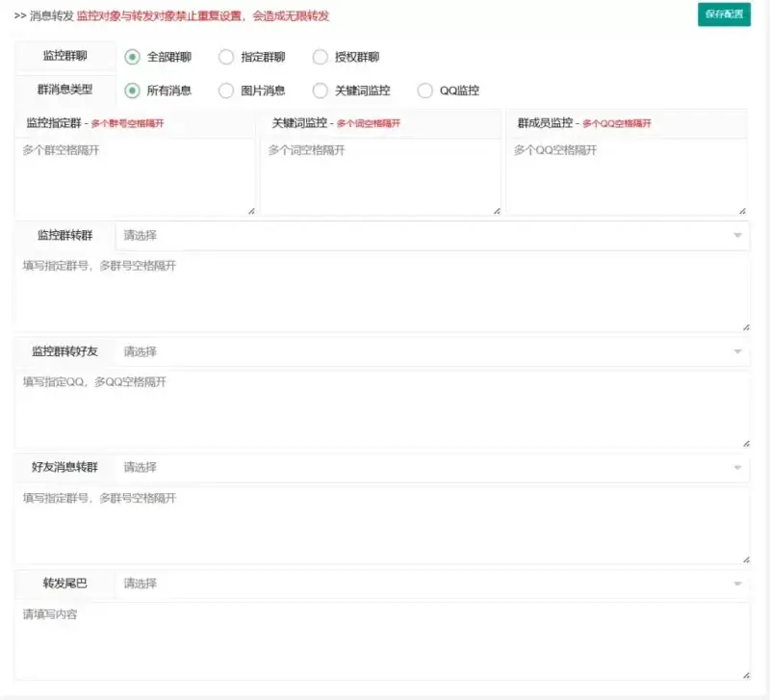770x700 pixels.
Task: Click the red 多个QQ空格隔开 hint
Action: click(617, 123)
